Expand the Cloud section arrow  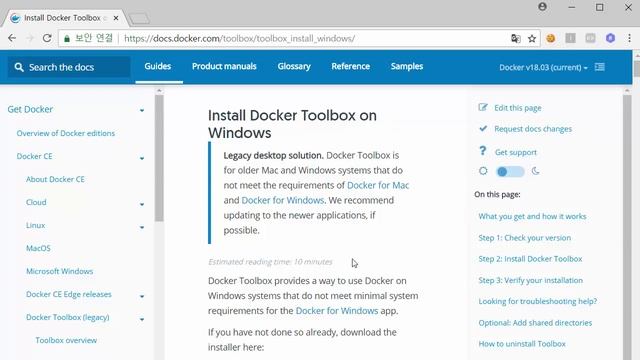142,204
